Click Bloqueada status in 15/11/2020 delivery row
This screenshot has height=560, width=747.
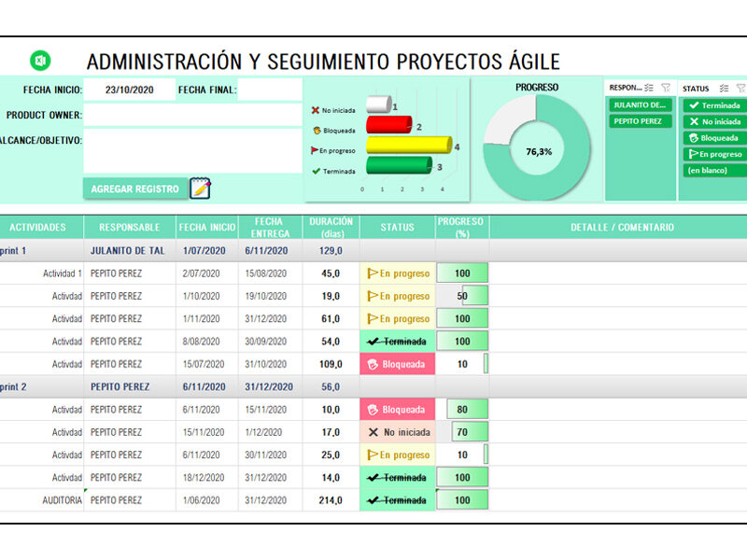pos(398,410)
